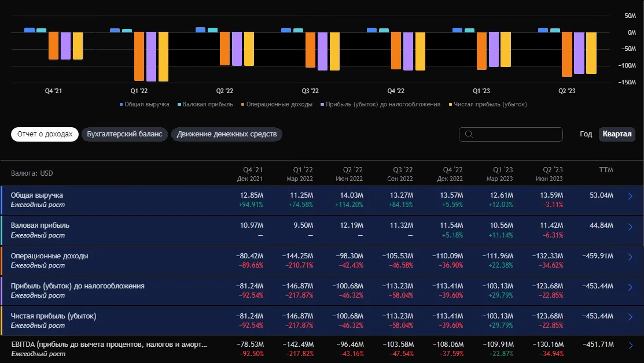644x363 pixels.
Task: Click the Q1 '22 orange operating income bar
Action: click(139, 56)
